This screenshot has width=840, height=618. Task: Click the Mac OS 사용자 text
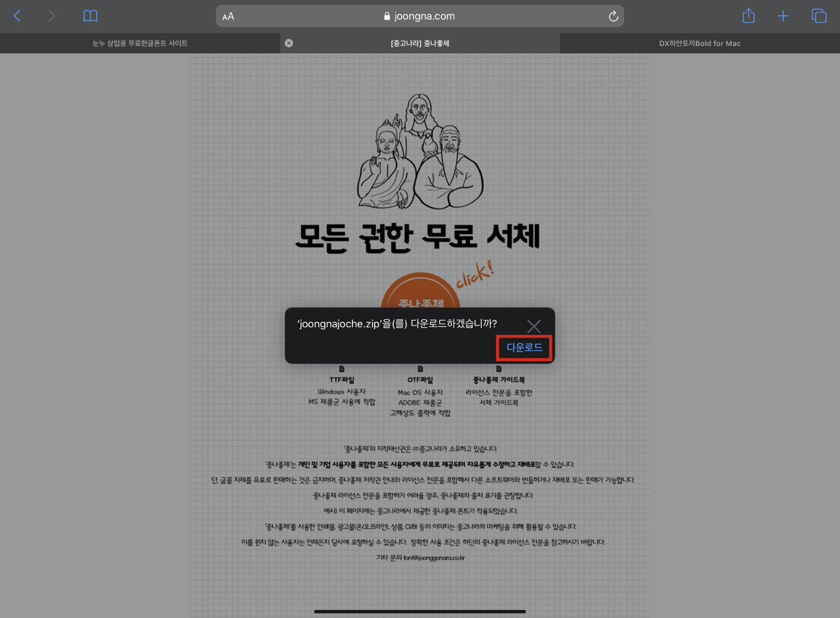pyautogui.click(x=420, y=393)
